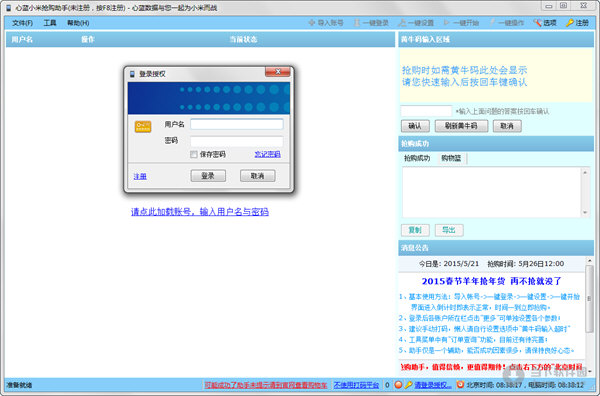Click the 导入账号 import accounts toolbar icon
600x396 pixels.
(x=312, y=23)
